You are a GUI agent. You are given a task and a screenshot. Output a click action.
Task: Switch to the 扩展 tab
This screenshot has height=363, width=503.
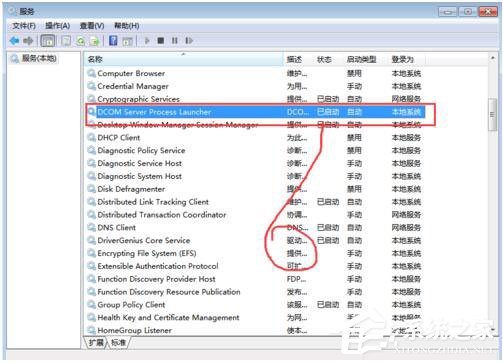coord(96,342)
